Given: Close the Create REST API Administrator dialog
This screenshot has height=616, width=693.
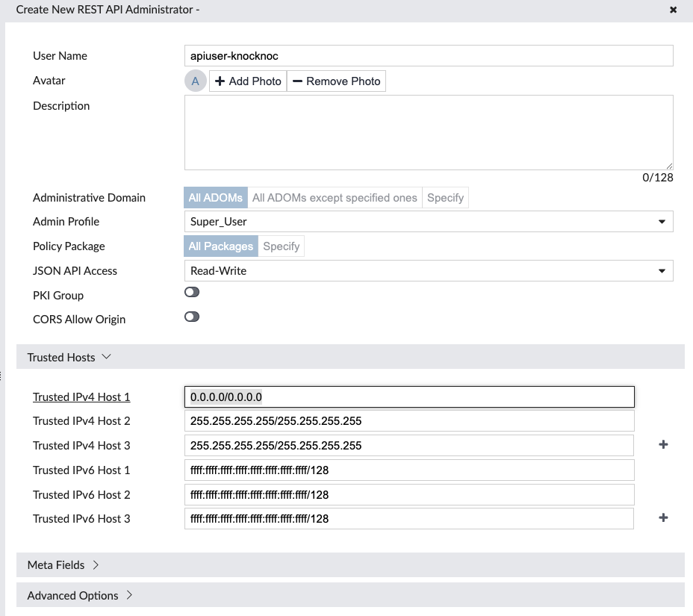Looking at the screenshot, I should [673, 10].
